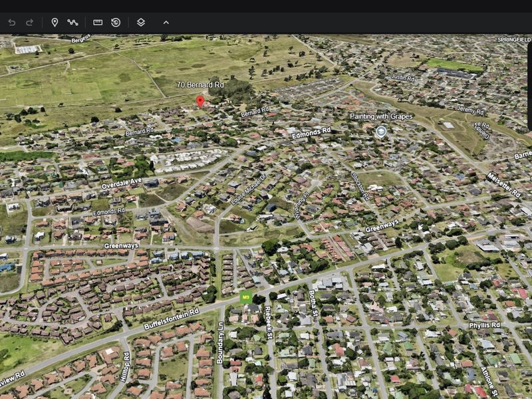This screenshot has width=532, height=399.
Task: Click the Greenways road label
Action: (x=381, y=228)
